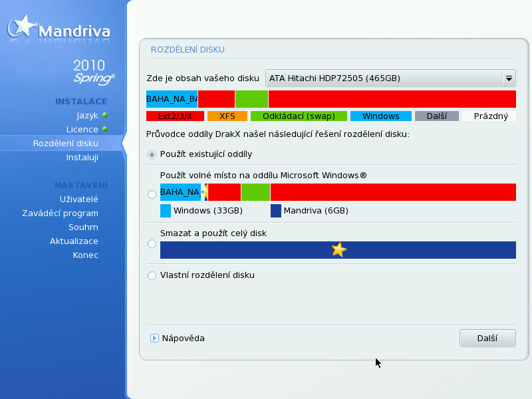Viewport: 532px width, 399px height.
Task: Choose 'Smazat a použít celý disk' radio
Action: [152, 243]
